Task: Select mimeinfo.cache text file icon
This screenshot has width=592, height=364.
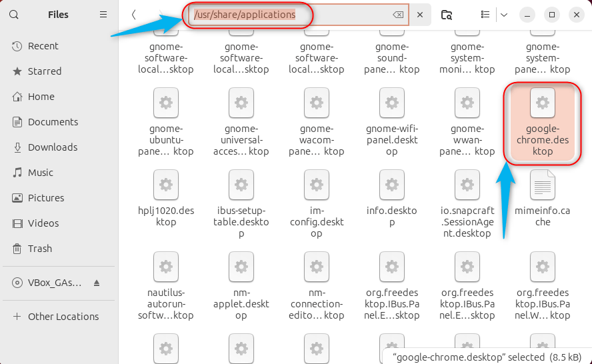Action: [x=543, y=185]
